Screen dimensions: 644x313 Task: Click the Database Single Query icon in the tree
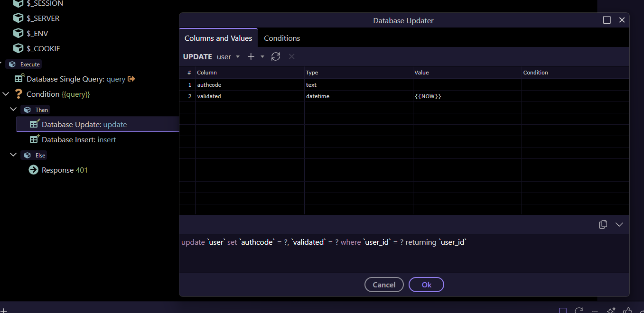(19, 78)
